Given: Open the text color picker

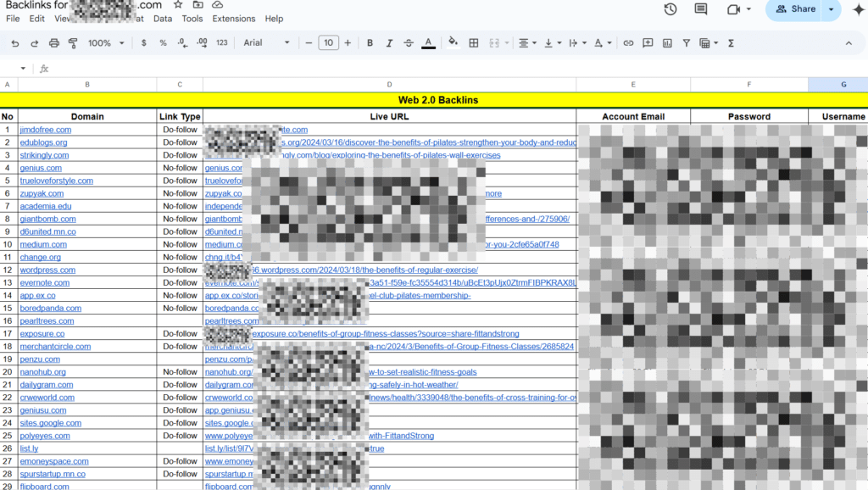Looking at the screenshot, I should coord(428,43).
